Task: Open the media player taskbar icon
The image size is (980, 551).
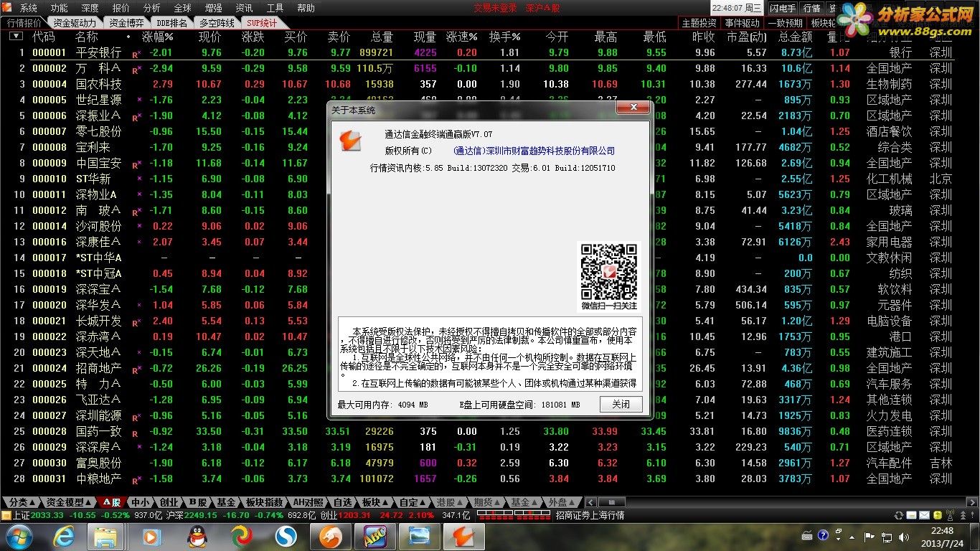Action: (x=151, y=537)
